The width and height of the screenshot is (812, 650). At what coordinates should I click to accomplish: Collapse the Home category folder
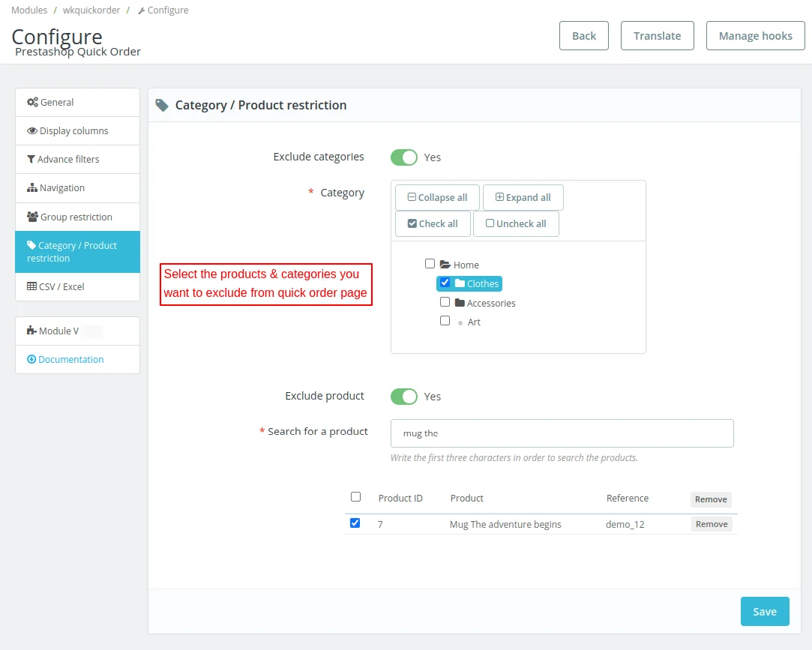click(x=445, y=265)
